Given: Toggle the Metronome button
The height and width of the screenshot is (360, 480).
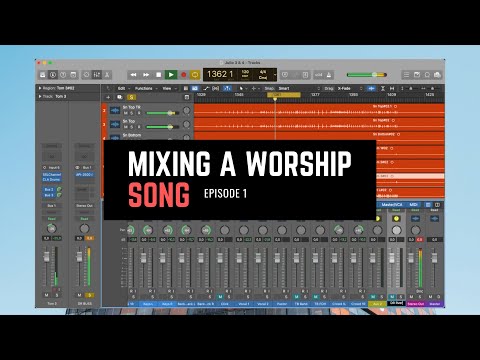Looking at the screenshot, I should coord(329,75).
